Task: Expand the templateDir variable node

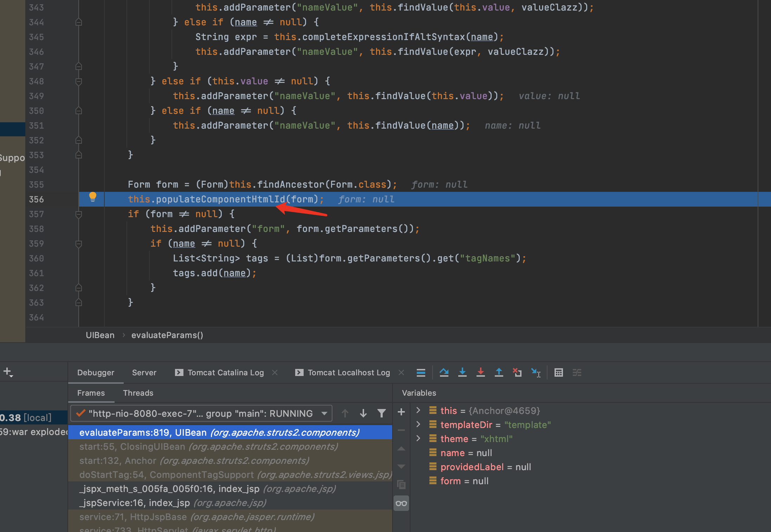Action: pyautogui.click(x=418, y=424)
